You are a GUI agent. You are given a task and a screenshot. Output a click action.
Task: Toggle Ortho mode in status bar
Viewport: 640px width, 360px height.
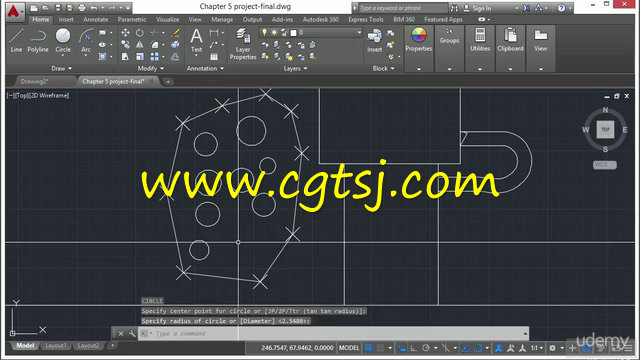click(413, 348)
